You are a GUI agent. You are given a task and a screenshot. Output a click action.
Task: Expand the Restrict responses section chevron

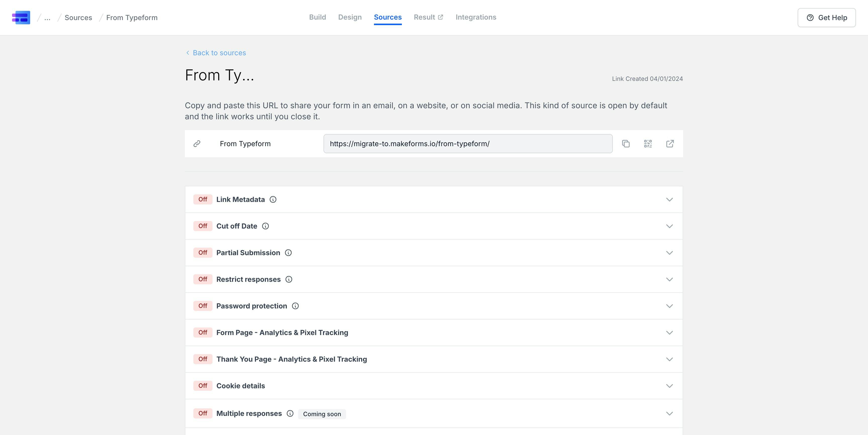670,279
